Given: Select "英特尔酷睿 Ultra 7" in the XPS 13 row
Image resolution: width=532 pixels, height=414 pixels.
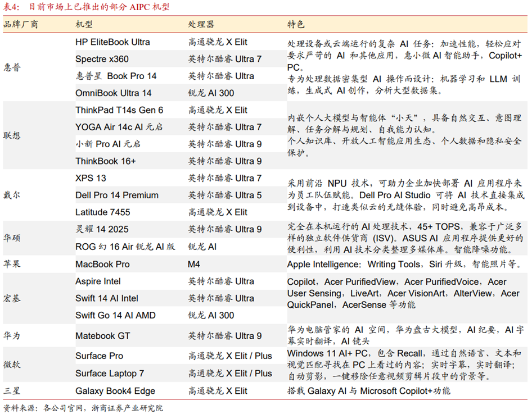Looking at the screenshot, I should coord(225,178).
